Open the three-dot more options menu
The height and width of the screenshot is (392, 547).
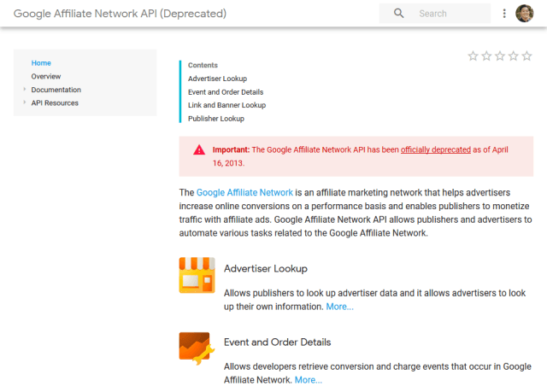504,14
